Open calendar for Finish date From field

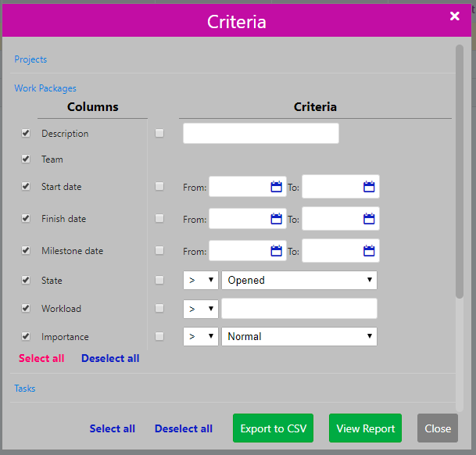[276, 219]
